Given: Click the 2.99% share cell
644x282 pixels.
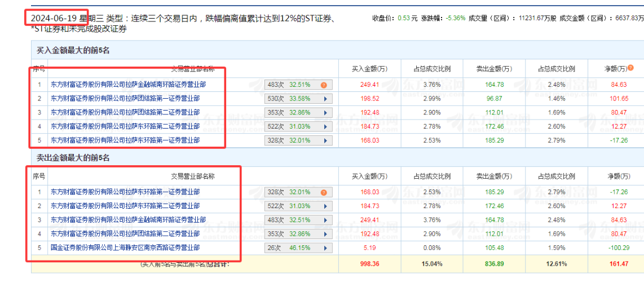Looking at the screenshot, I should (x=432, y=99).
